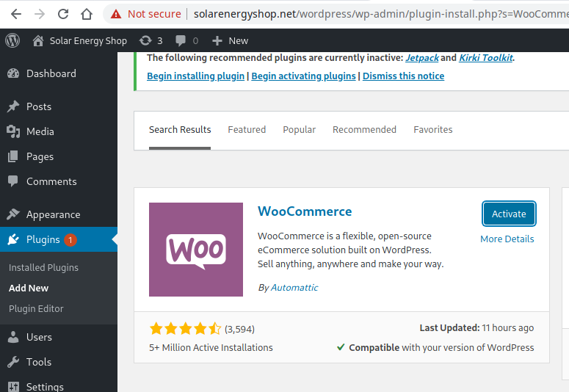Switch to the Popular tab
The width and height of the screenshot is (569, 392).
click(300, 130)
